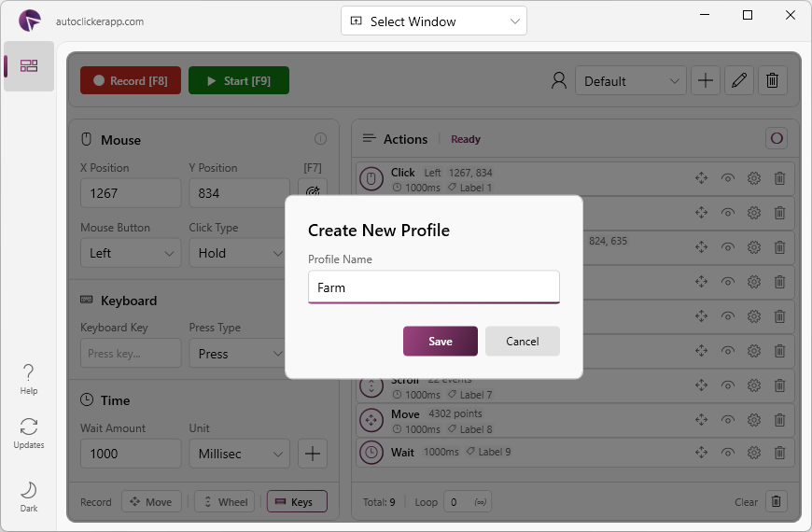Viewport: 812px width, 532px height.
Task: Open the Press Type dropdown showing Press
Action: click(239, 354)
